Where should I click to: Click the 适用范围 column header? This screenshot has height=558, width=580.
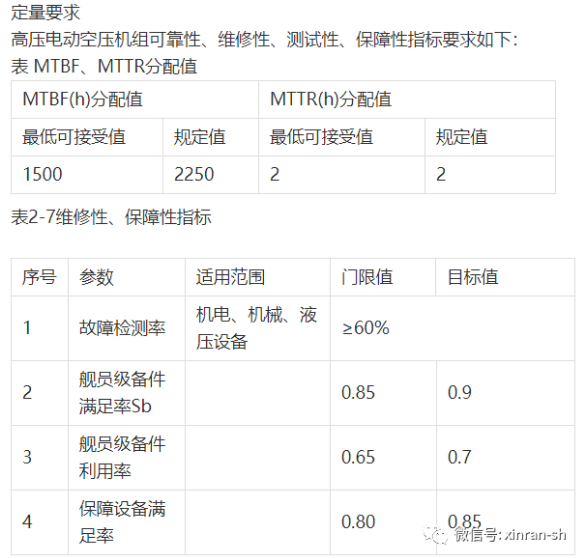(258, 277)
